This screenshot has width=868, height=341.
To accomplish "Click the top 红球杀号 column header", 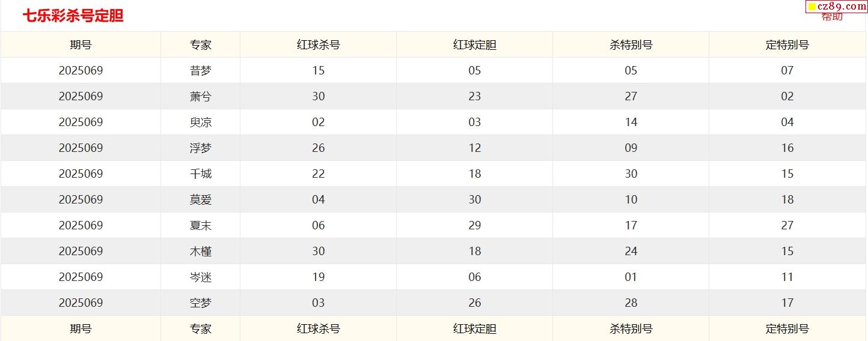I will click(x=319, y=44).
